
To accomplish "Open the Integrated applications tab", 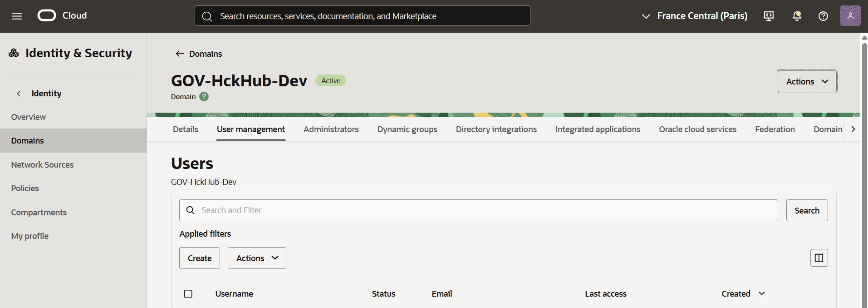I will [598, 129].
